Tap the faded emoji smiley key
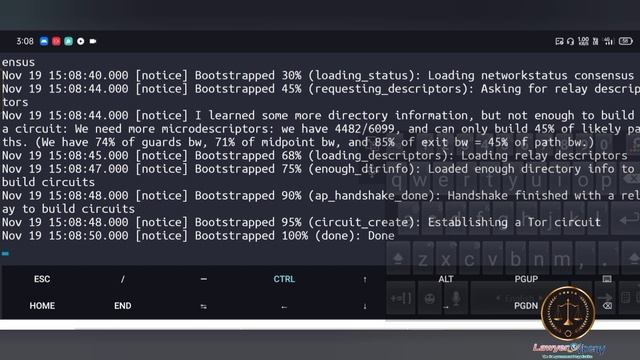Screen dimensions: 640x360 point(429,299)
